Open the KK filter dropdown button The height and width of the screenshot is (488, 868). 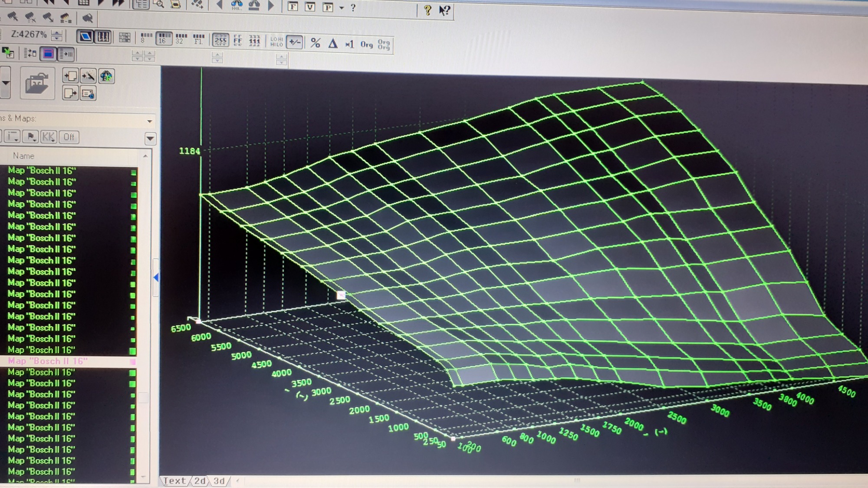(x=48, y=137)
